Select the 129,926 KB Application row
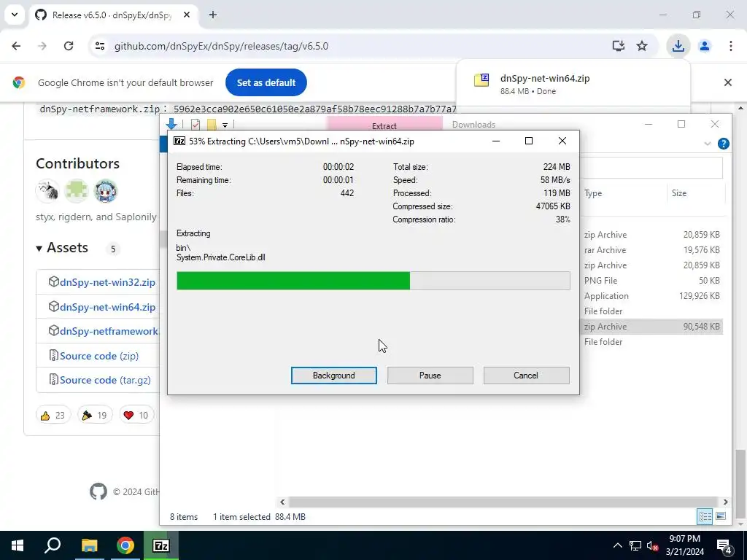Image resolution: width=747 pixels, height=560 pixels. [651, 296]
